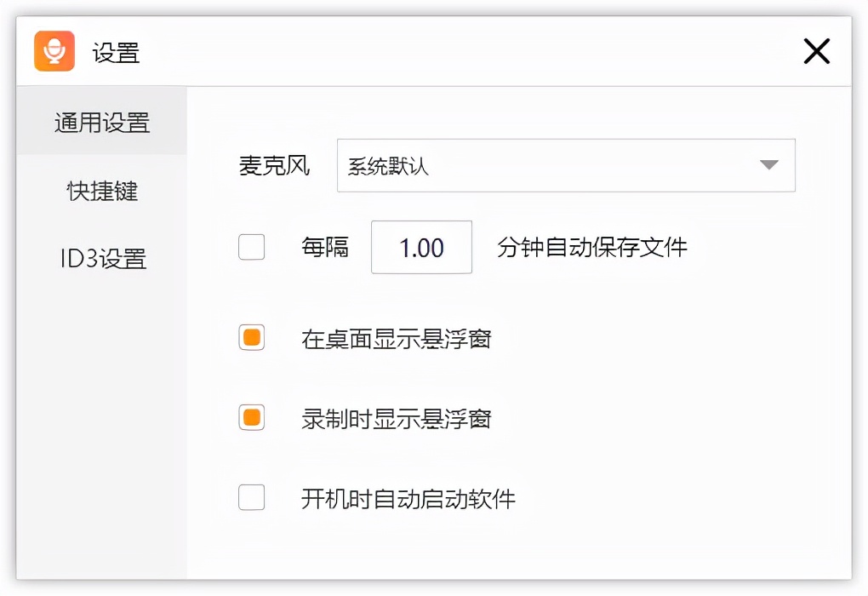Enable the 每隔 auto-save checkbox
Image resolution: width=868 pixels, height=596 pixels.
click(252, 247)
